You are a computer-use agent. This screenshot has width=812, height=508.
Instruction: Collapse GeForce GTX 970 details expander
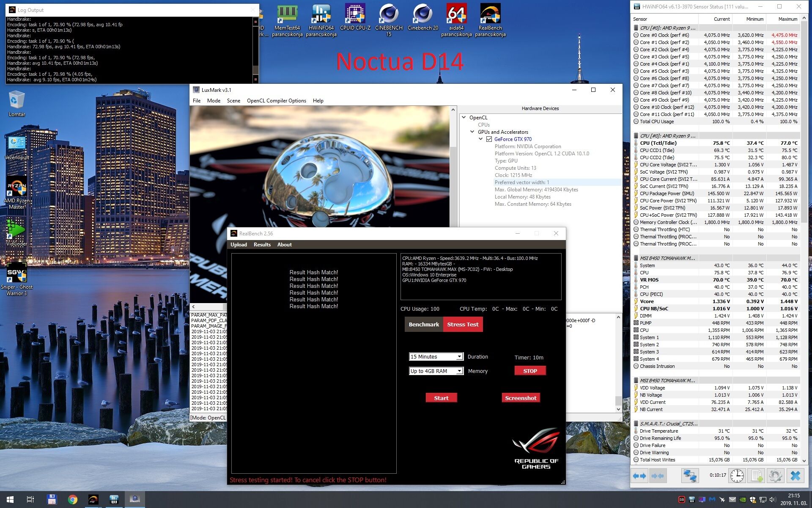(x=481, y=139)
